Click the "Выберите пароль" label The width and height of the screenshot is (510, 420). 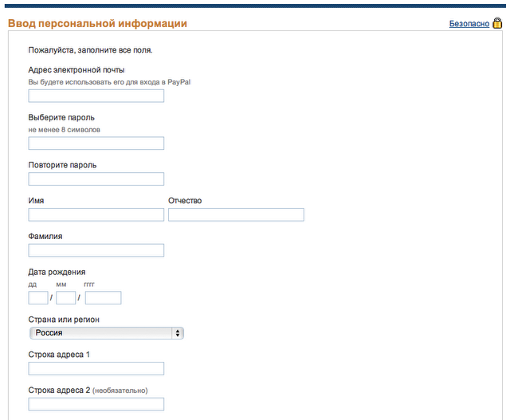tap(61, 117)
